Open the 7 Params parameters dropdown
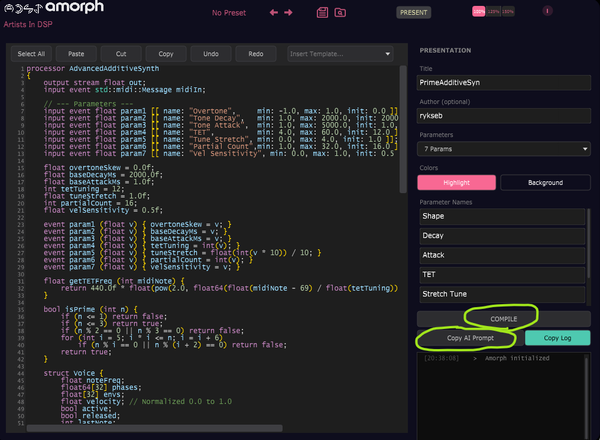Image resolution: width=600 pixels, height=440 pixels. coord(504,149)
